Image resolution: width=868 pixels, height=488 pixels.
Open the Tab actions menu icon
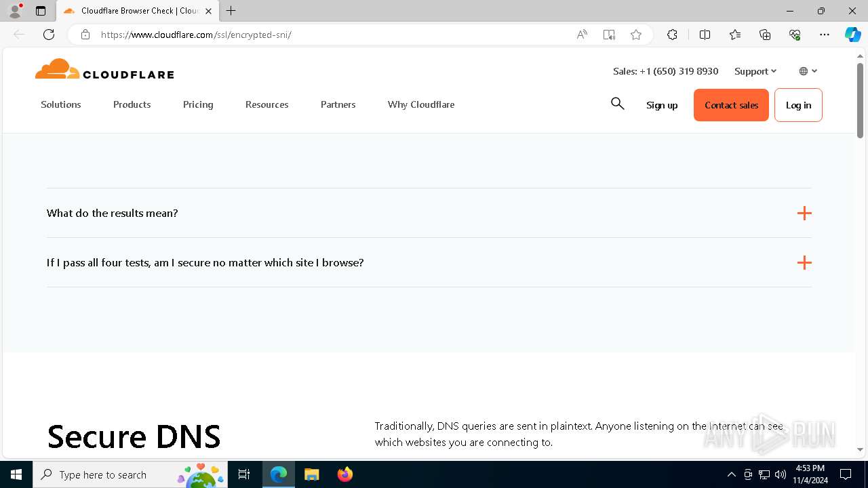point(41,11)
